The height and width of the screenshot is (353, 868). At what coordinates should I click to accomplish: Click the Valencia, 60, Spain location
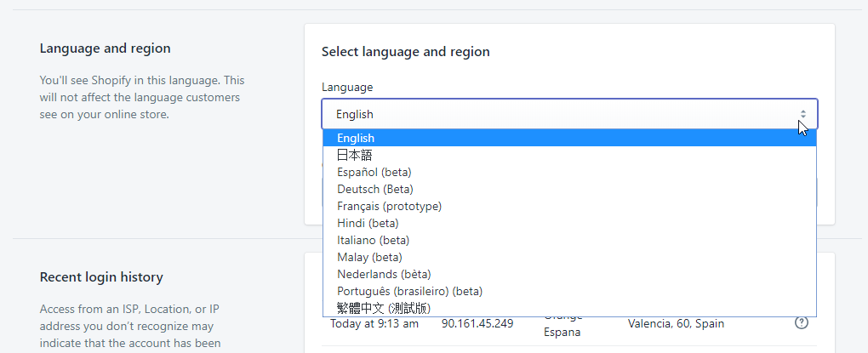point(676,323)
